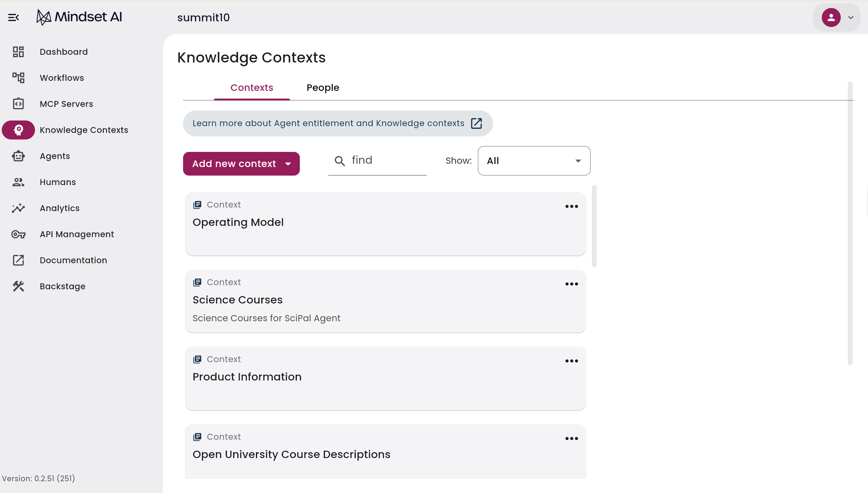Open options menu for Operating Model
Image resolution: width=868 pixels, height=493 pixels.
(572, 207)
